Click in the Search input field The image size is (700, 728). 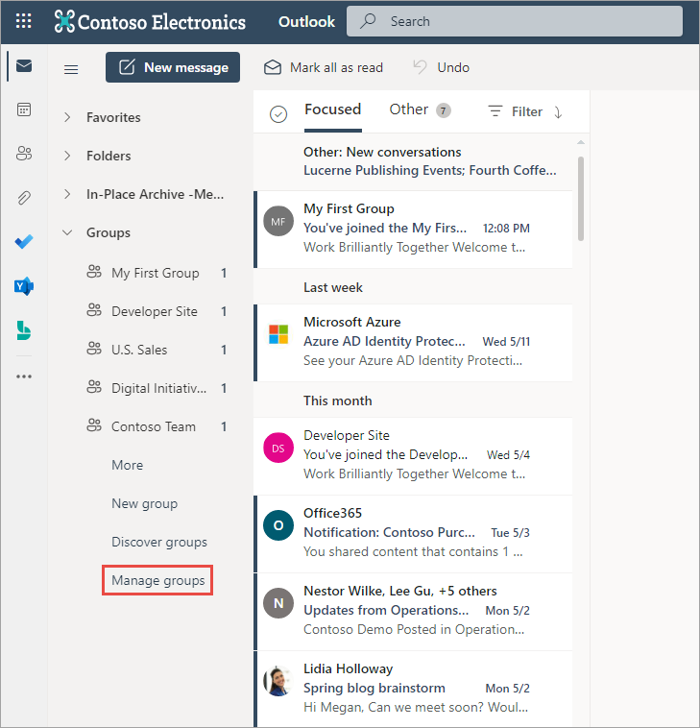pos(515,21)
